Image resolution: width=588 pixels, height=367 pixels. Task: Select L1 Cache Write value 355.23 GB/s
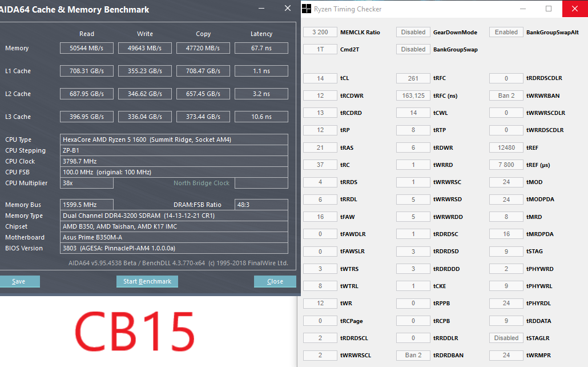145,71
